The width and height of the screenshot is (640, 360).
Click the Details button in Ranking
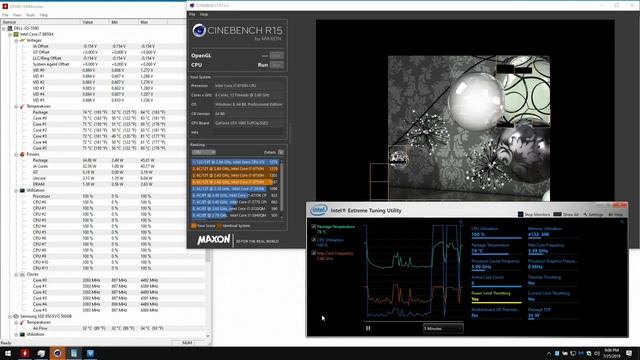tap(281, 152)
